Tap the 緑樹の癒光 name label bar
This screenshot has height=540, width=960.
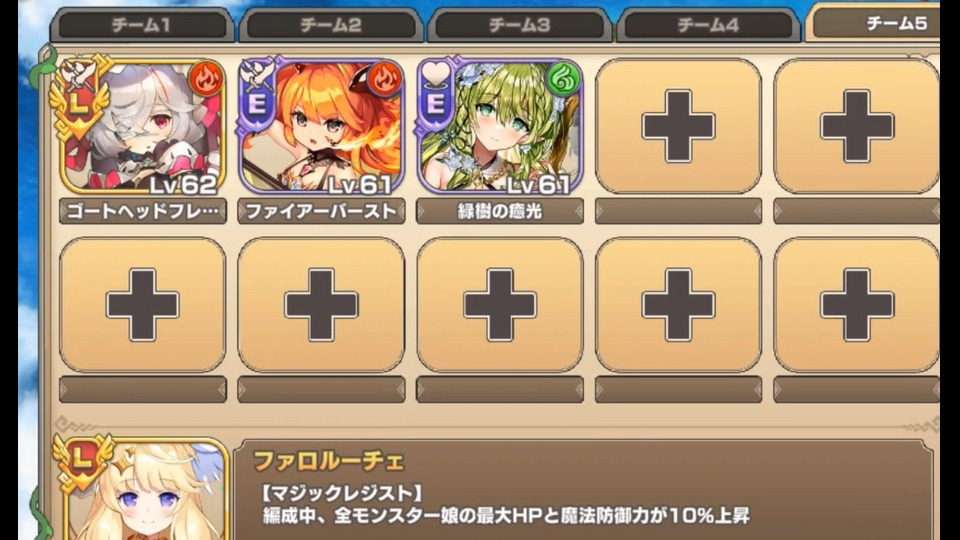coord(500,211)
